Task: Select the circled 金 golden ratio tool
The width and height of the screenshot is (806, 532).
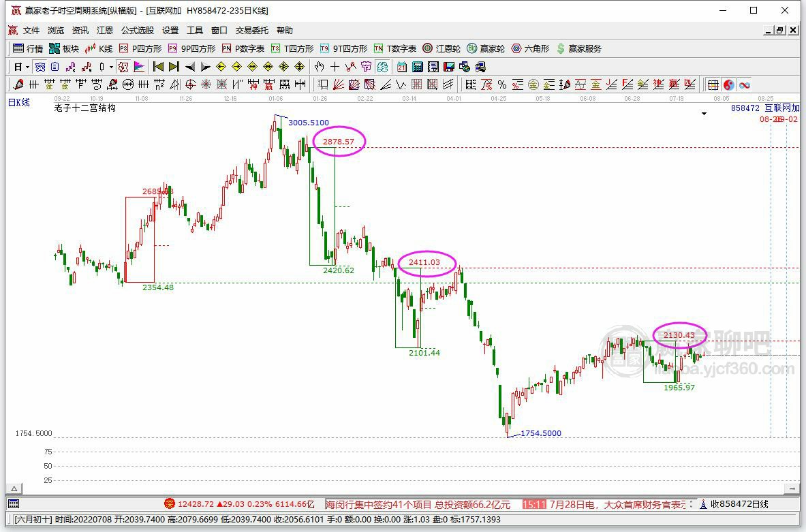Action: pos(533,85)
